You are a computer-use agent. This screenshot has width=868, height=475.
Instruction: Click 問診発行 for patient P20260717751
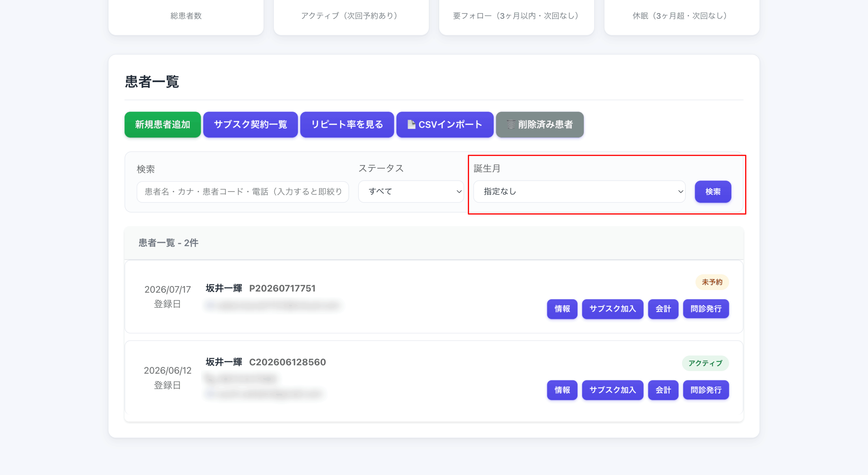(706, 309)
